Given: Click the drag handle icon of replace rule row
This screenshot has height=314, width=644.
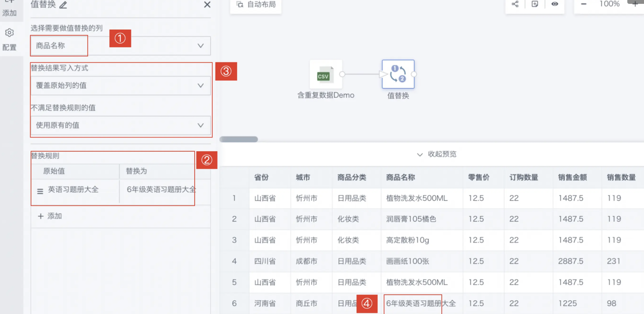Looking at the screenshot, I should (40, 191).
